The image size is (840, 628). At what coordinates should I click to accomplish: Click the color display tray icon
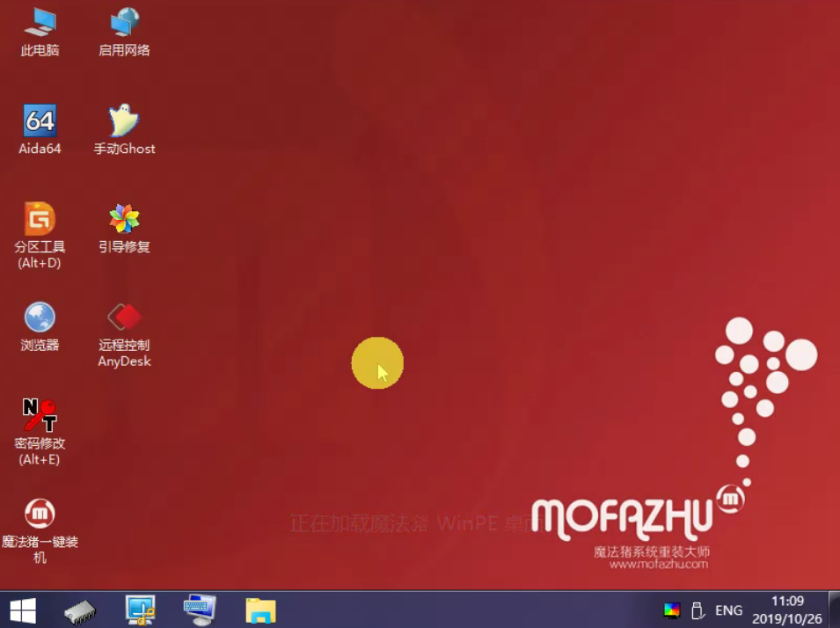click(x=672, y=610)
